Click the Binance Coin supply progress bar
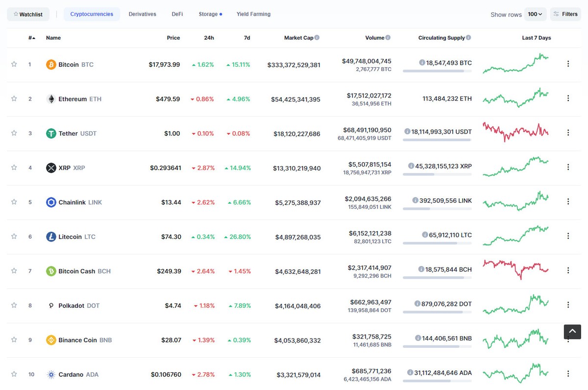 click(x=438, y=347)
